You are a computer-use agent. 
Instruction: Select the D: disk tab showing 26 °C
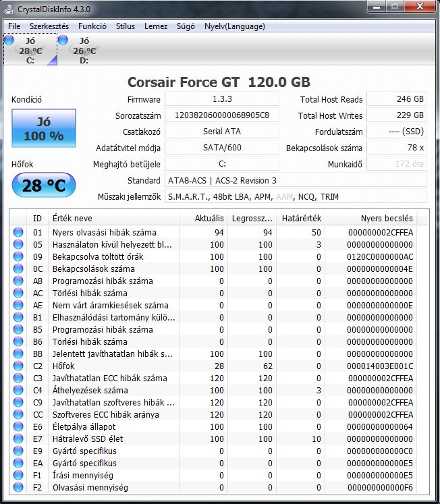click(x=84, y=50)
